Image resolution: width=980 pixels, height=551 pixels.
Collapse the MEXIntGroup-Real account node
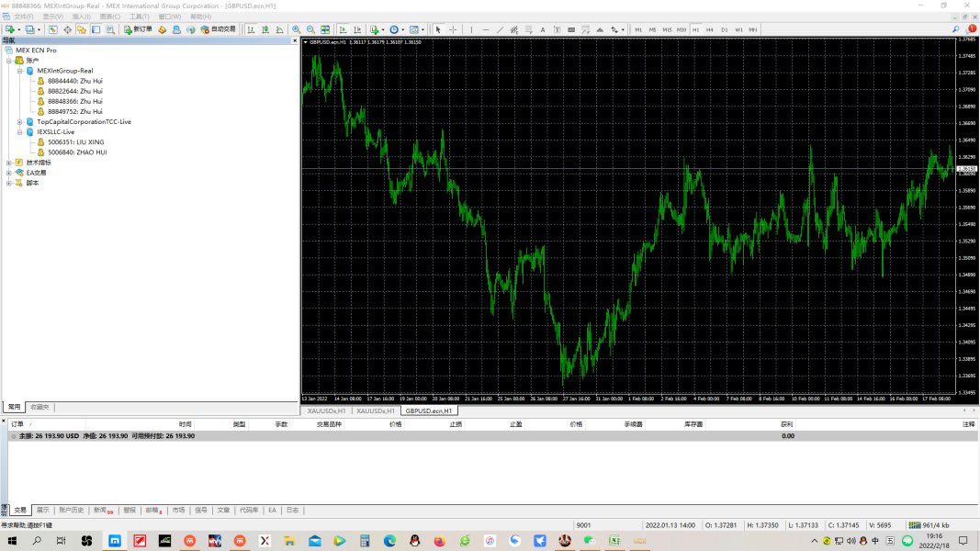click(20, 71)
